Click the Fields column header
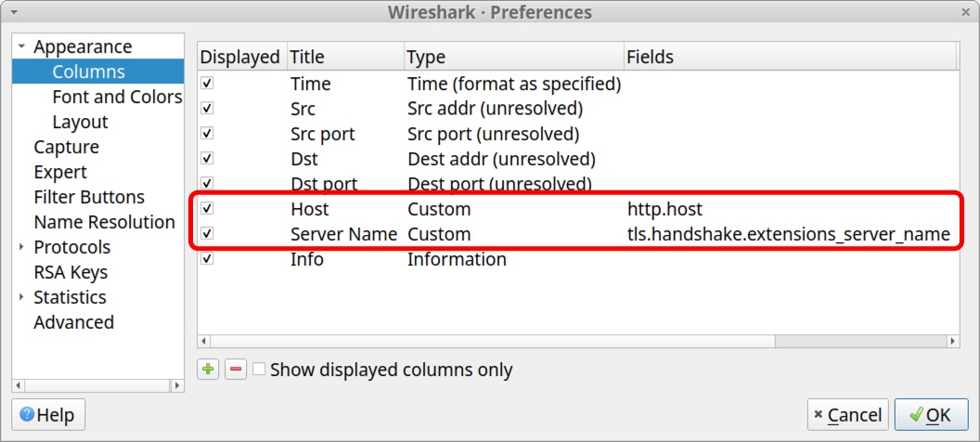This screenshot has width=980, height=442. click(790, 57)
